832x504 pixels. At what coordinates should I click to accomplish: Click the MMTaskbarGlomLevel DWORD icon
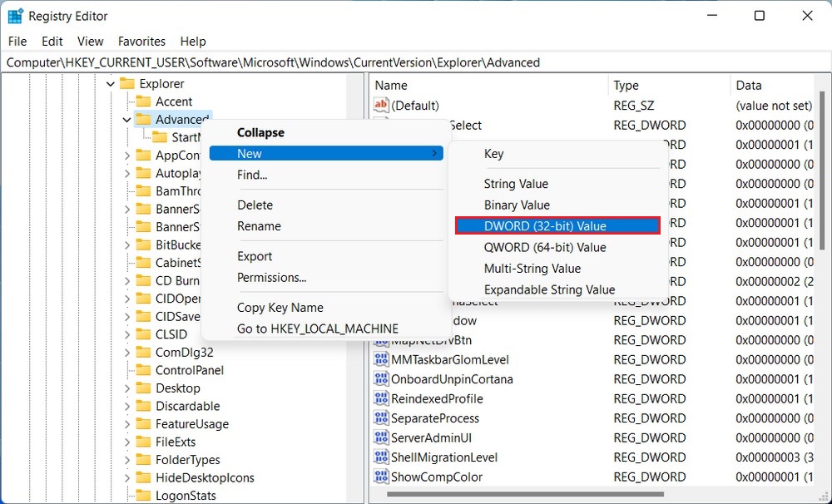[x=381, y=359]
